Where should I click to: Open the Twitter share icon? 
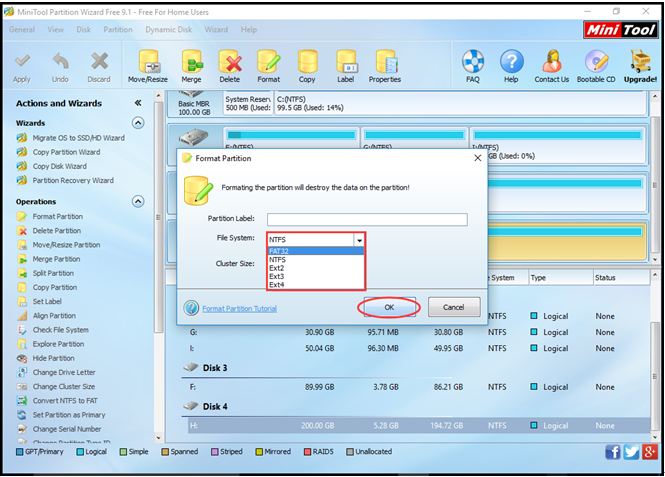(631, 452)
